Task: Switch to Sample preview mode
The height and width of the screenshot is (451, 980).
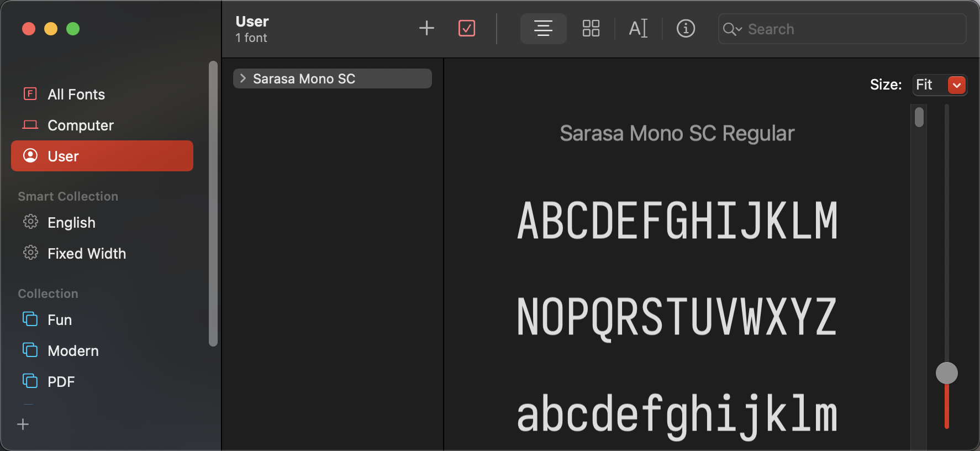Action: [544, 28]
